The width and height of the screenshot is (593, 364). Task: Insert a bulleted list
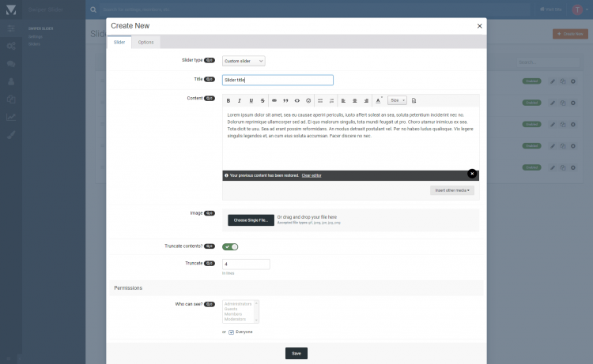[320, 100]
